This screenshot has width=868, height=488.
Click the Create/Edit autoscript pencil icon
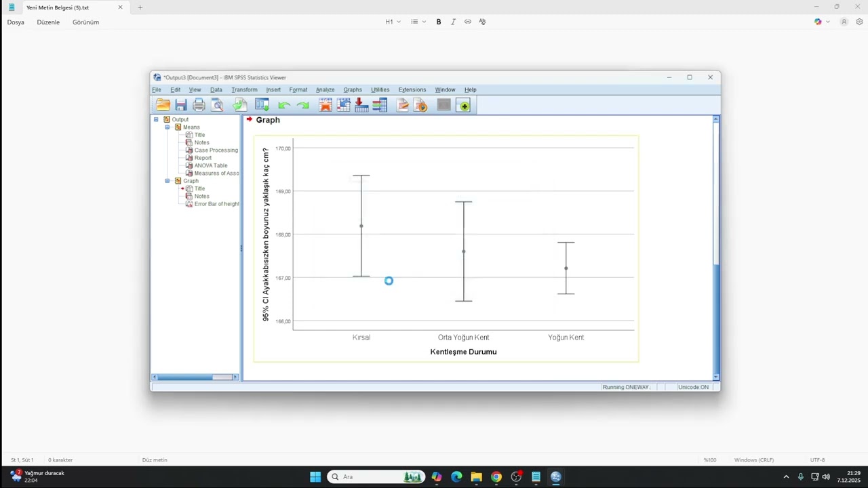[403, 105]
